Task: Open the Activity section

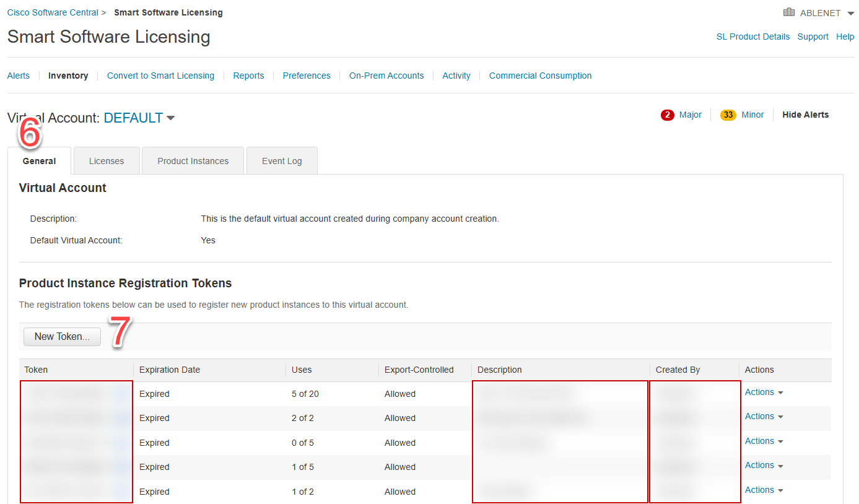Action: 456,76
